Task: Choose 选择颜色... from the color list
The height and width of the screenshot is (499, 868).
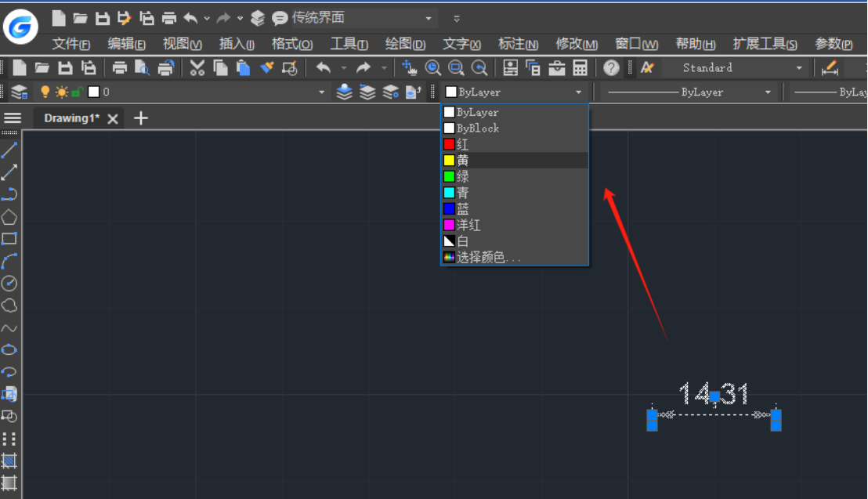Action: (488, 257)
